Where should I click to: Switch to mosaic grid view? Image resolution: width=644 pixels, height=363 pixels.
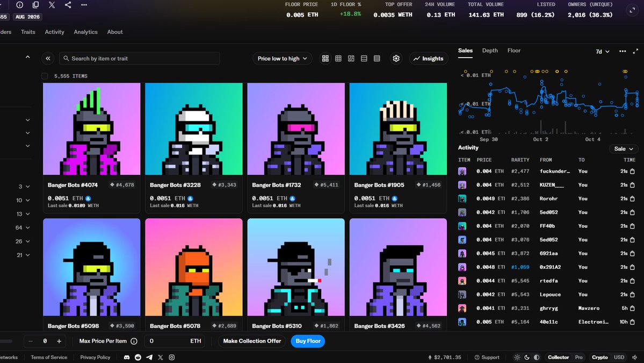pos(351,59)
